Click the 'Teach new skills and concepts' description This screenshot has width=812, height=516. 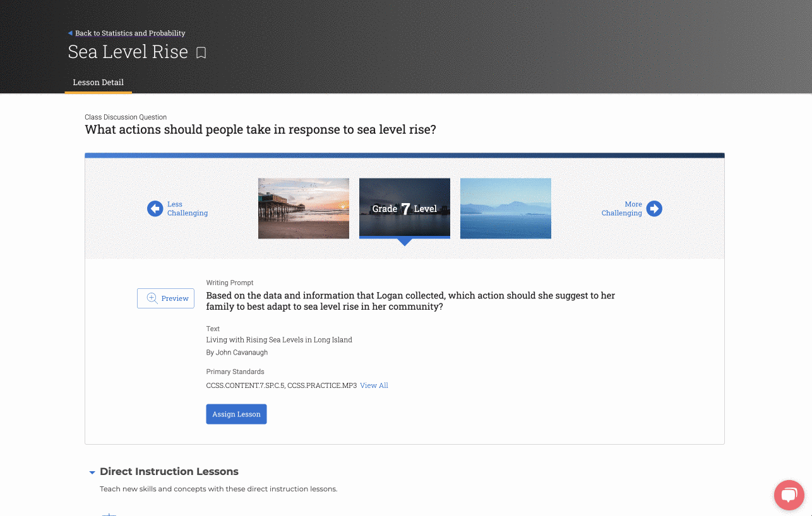tap(218, 489)
